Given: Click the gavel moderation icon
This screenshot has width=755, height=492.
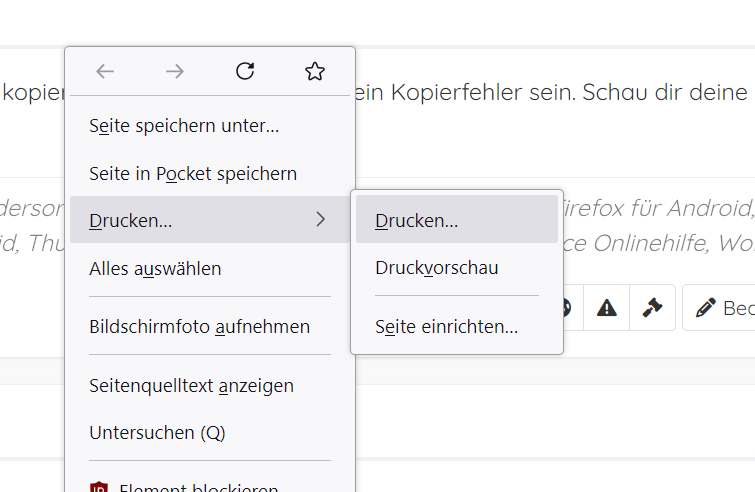Looking at the screenshot, I should tap(653, 308).
